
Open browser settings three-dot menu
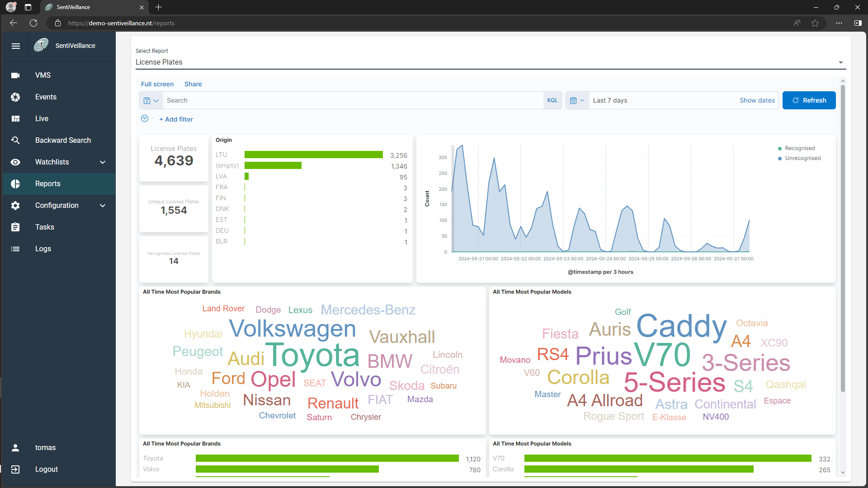point(839,23)
